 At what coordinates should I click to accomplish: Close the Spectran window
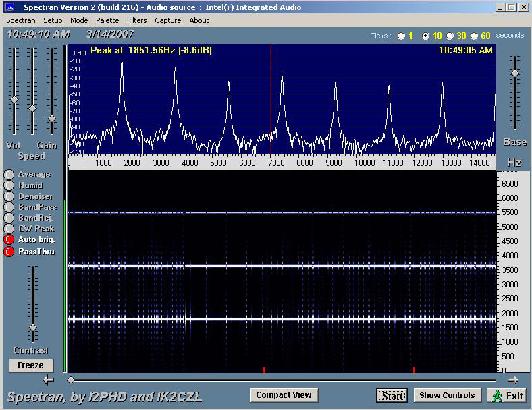tap(524, 7)
